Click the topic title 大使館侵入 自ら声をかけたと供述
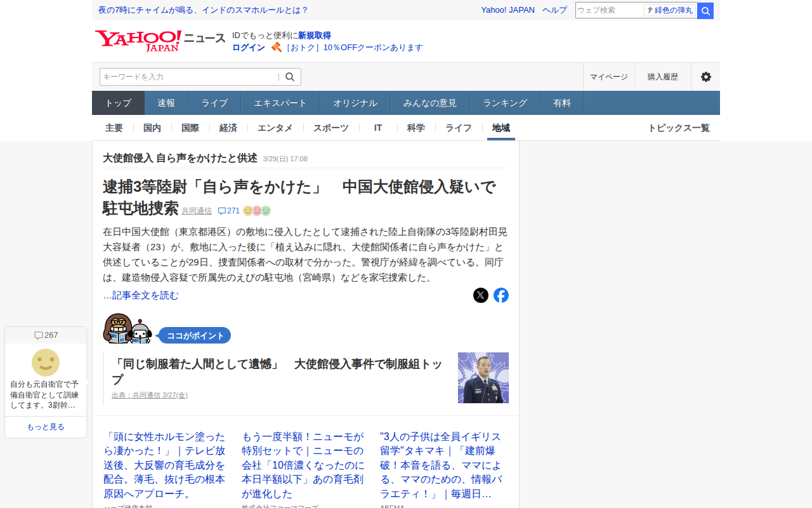The image size is (812, 508). point(180,158)
